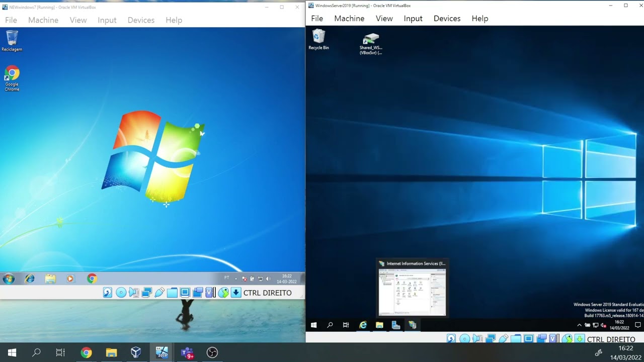The image size is (644, 362).
Task: Open Input menu in NEWwindows7 window
Action: click(x=107, y=20)
